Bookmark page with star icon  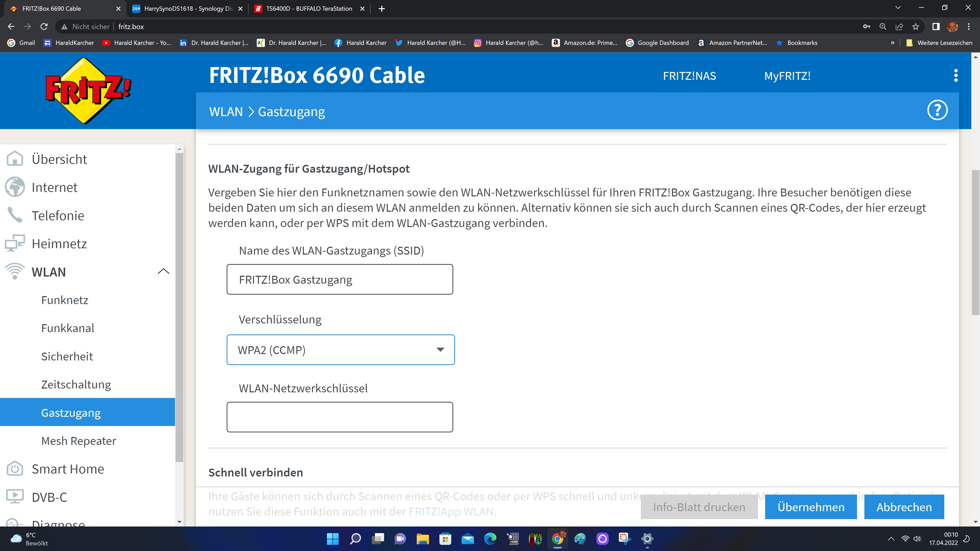point(916,27)
